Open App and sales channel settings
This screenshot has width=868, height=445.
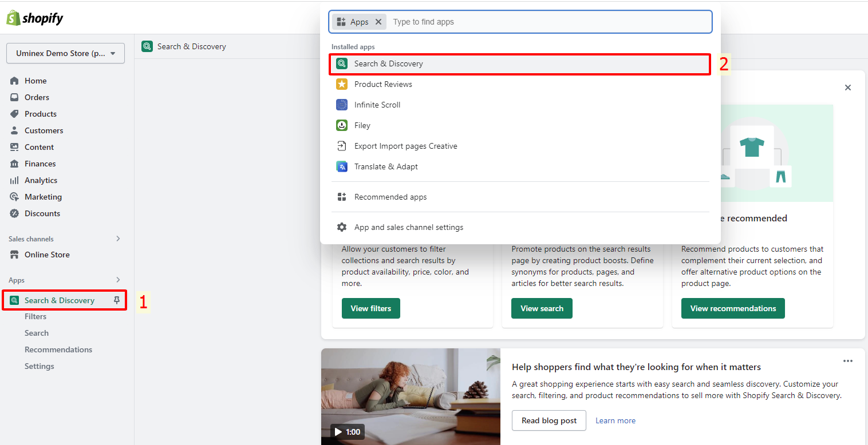[408, 227]
